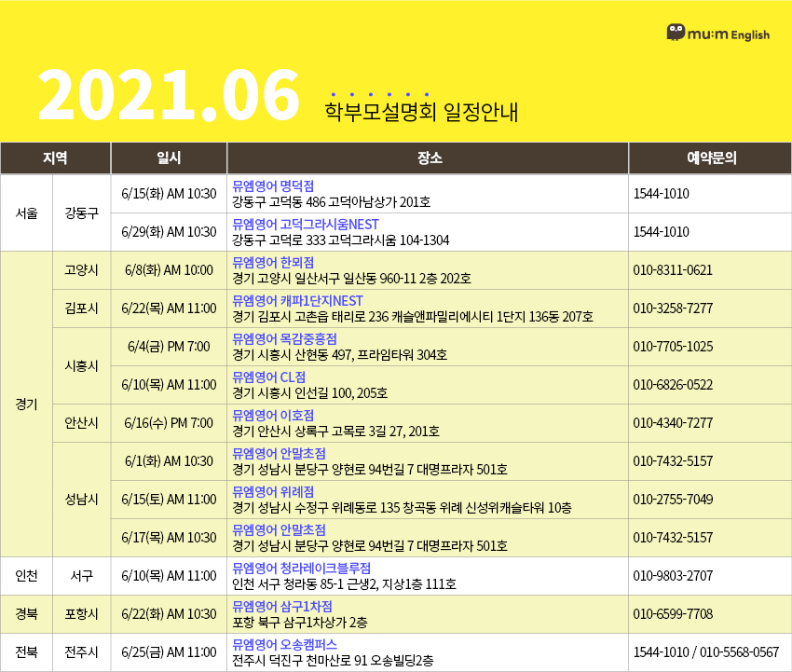Click phone number 010-6826-0522
792x672 pixels.
tap(673, 385)
